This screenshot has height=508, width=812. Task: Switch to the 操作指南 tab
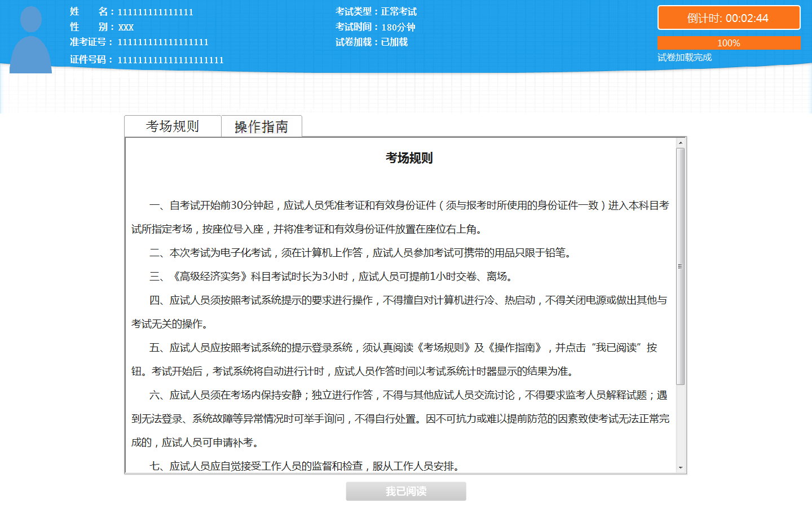262,126
